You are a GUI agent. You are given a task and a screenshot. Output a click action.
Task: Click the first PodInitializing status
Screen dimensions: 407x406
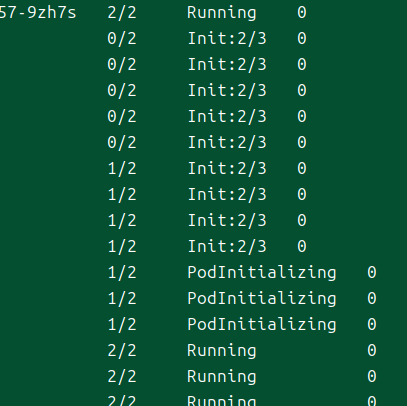[x=262, y=273]
